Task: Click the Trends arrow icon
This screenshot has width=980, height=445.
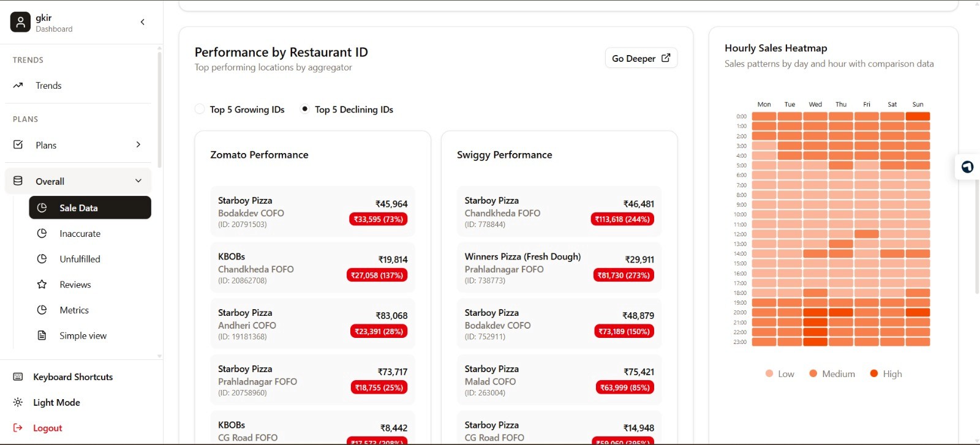Action: pyautogui.click(x=18, y=86)
